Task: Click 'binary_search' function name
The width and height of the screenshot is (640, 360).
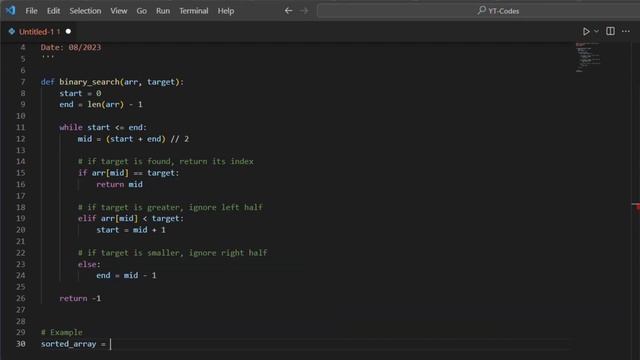Action: point(89,82)
